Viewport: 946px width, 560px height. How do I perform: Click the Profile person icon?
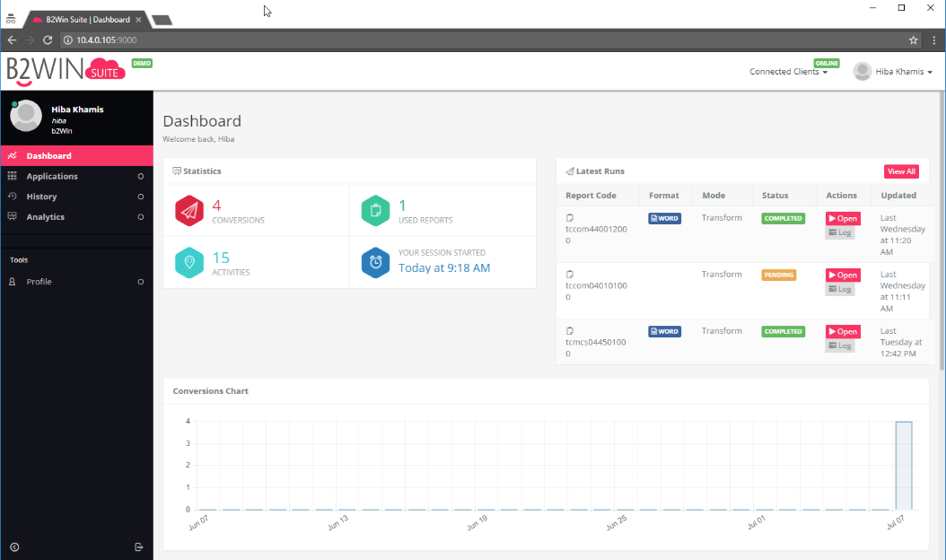click(12, 282)
